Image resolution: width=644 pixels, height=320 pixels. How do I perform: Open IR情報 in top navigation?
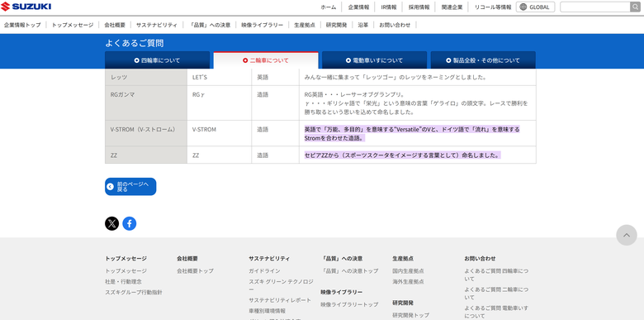click(389, 7)
